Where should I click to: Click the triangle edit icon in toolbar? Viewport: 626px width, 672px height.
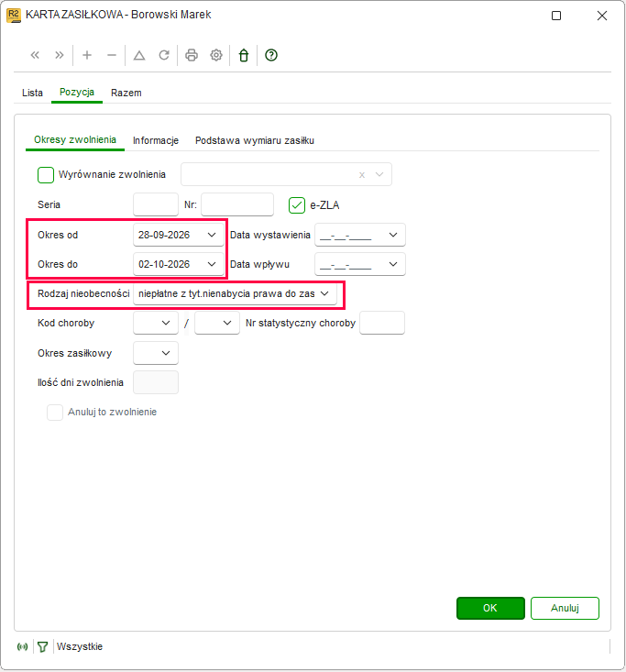pos(139,55)
